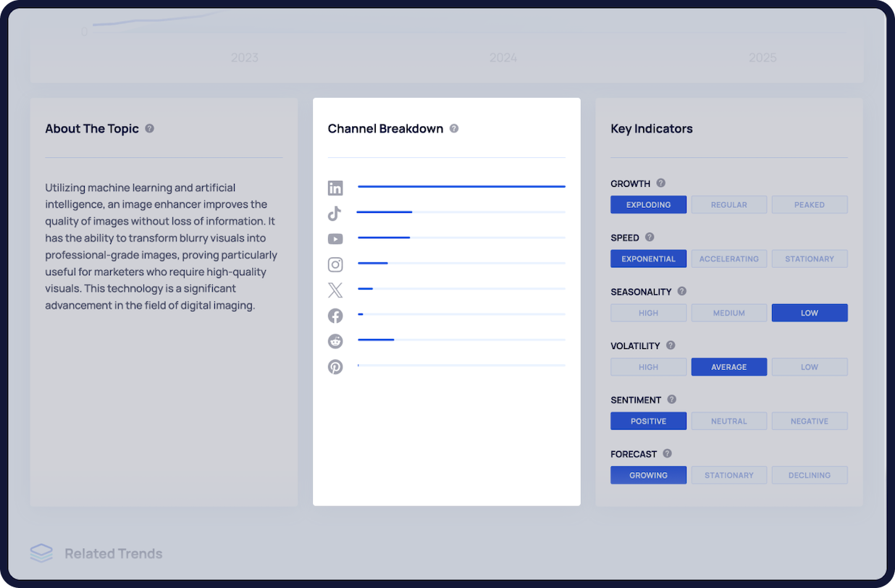Open the Channel Breakdown help tooltip icon
The image size is (895, 588).
[454, 128]
